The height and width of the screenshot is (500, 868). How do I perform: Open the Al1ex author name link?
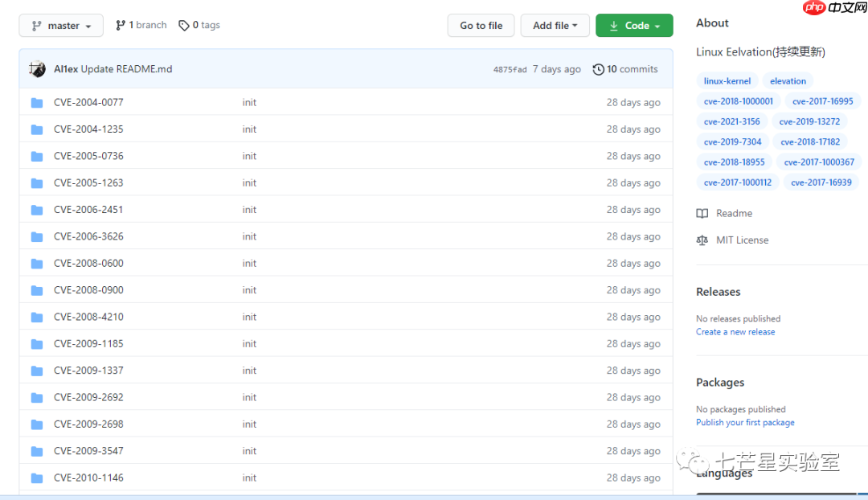66,68
